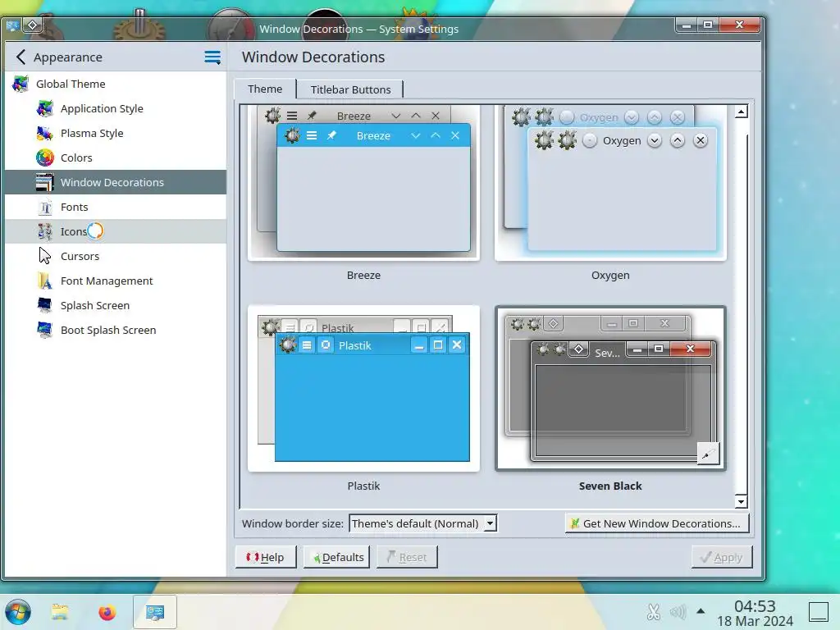Open the hamburger menu in sidebar header
Image resolution: width=840 pixels, height=630 pixels.
(212, 57)
